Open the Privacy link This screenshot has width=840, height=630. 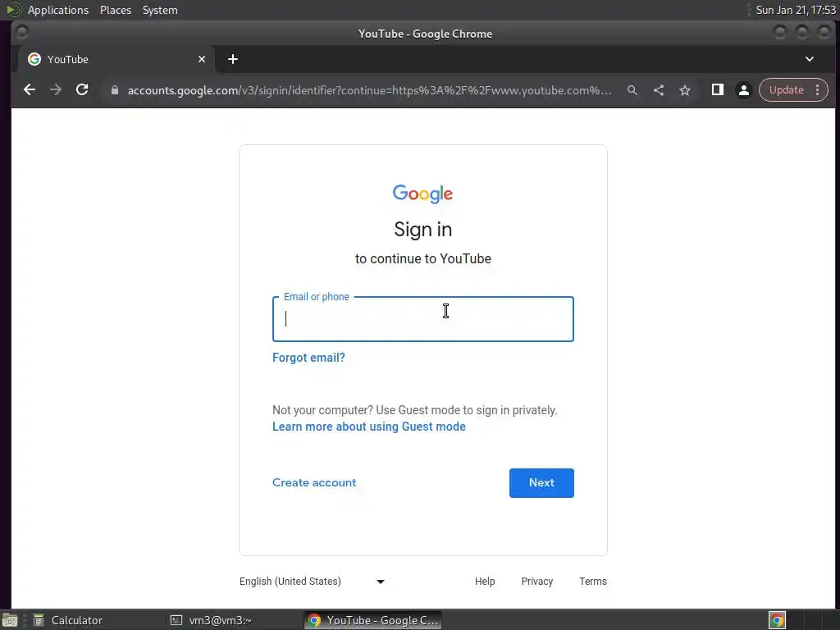click(536, 582)
